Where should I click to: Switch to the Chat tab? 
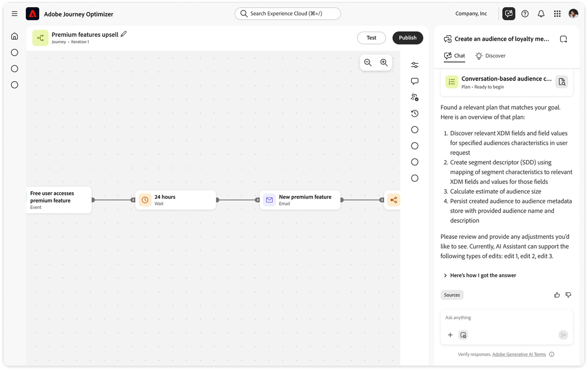[454, 56]
